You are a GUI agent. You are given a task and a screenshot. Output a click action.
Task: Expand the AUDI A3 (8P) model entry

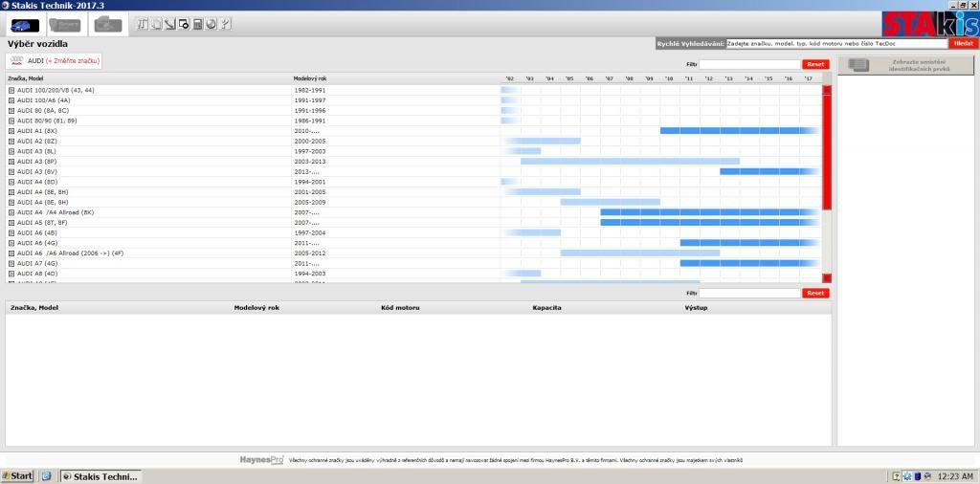11,162
